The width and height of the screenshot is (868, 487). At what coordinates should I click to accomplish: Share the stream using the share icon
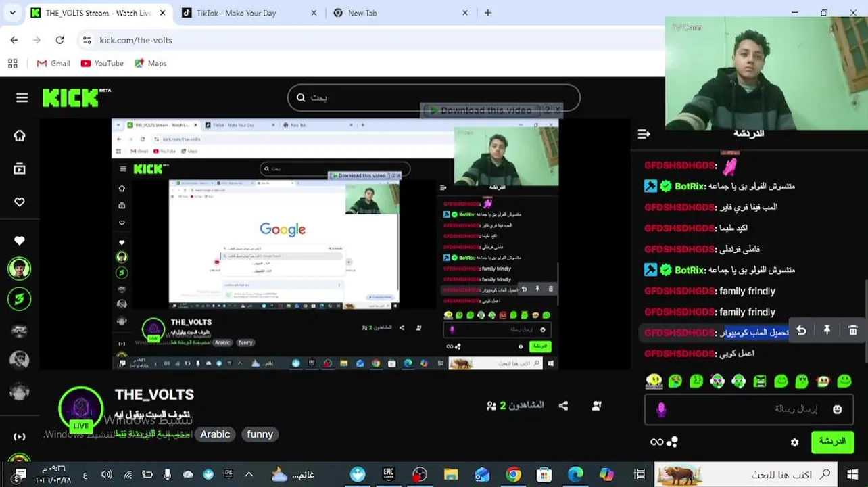click(x=563, y=406)
